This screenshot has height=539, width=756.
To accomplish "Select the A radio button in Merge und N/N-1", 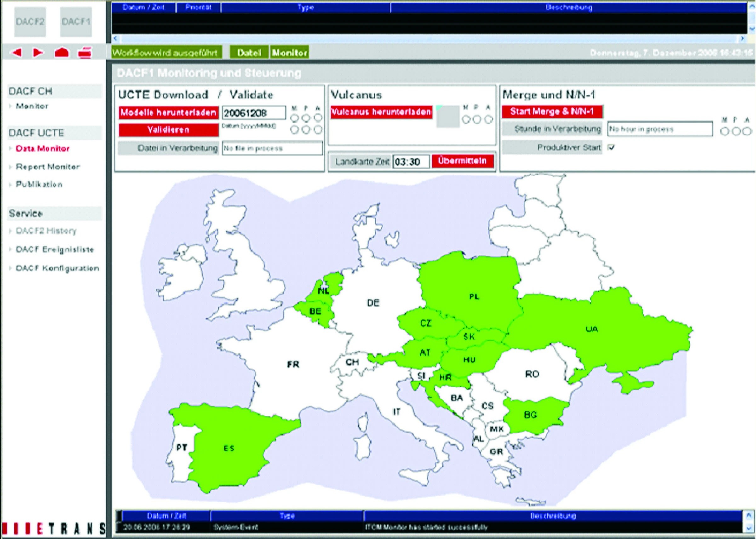I will (x=746, y=131).
